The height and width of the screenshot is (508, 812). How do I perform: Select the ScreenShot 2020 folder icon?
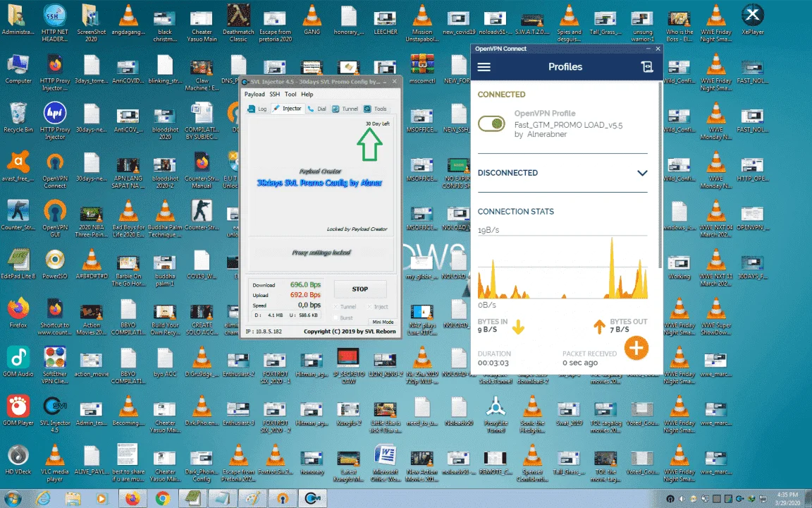pyautogui.click(x=92, y=23)
